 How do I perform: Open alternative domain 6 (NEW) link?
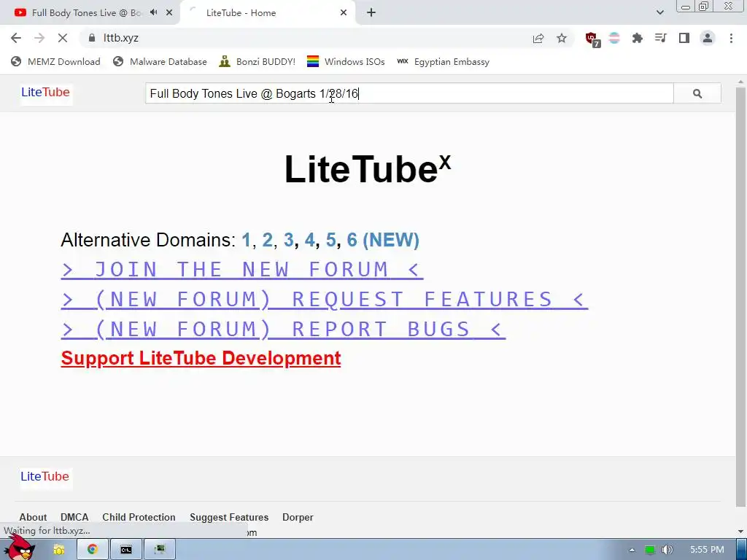383,240
